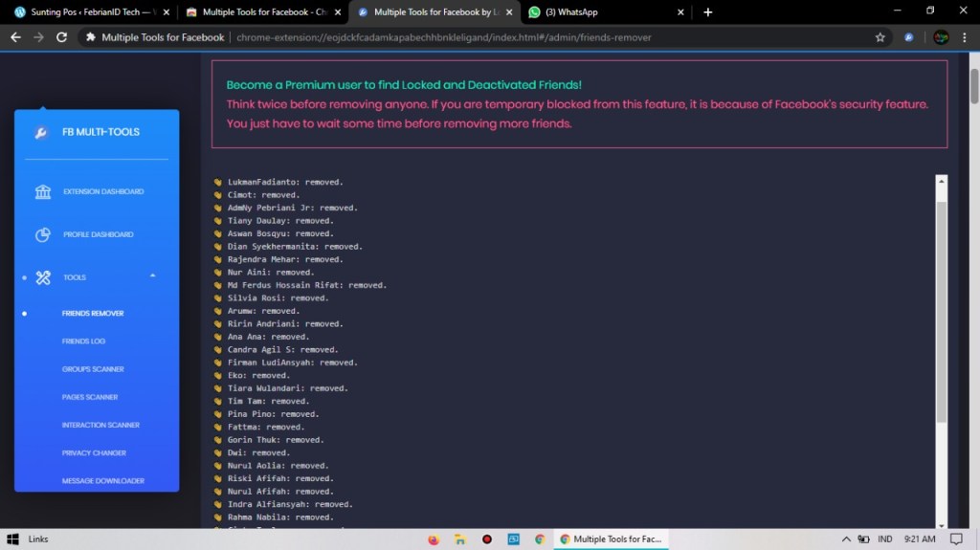Image resolution: width=980 pixels, height=550 pixels.
Task: Open the Windows Start menu
Action: pyautogui.click(x=11, y=539)
